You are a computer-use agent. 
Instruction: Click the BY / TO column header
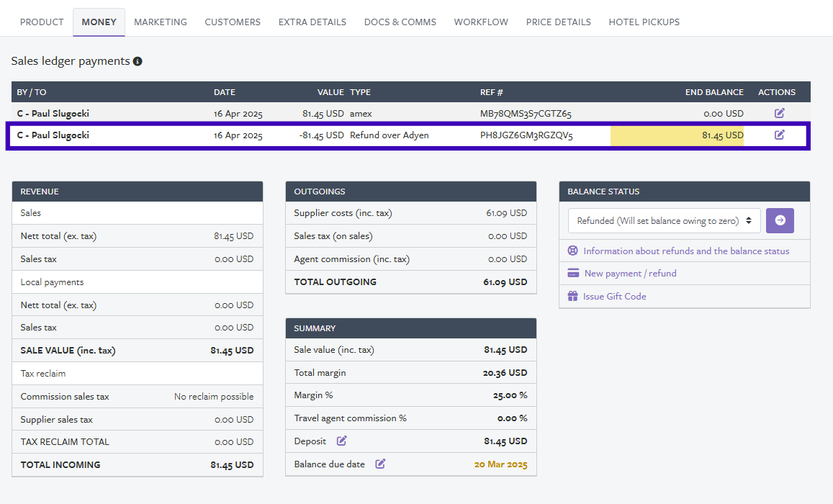pos(32,92)
